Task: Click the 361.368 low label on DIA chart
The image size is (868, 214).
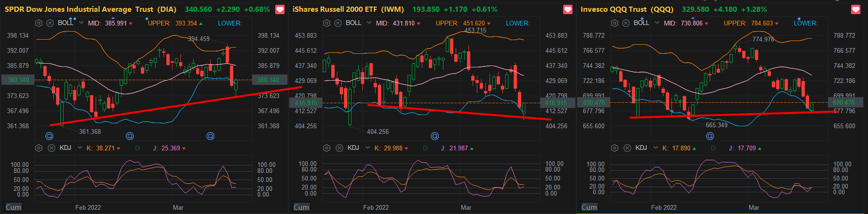Action: (x=90, y=132)
